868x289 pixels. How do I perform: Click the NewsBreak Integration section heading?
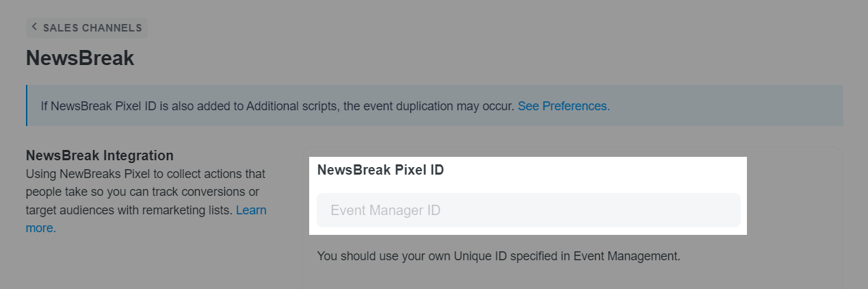(99, 155)
